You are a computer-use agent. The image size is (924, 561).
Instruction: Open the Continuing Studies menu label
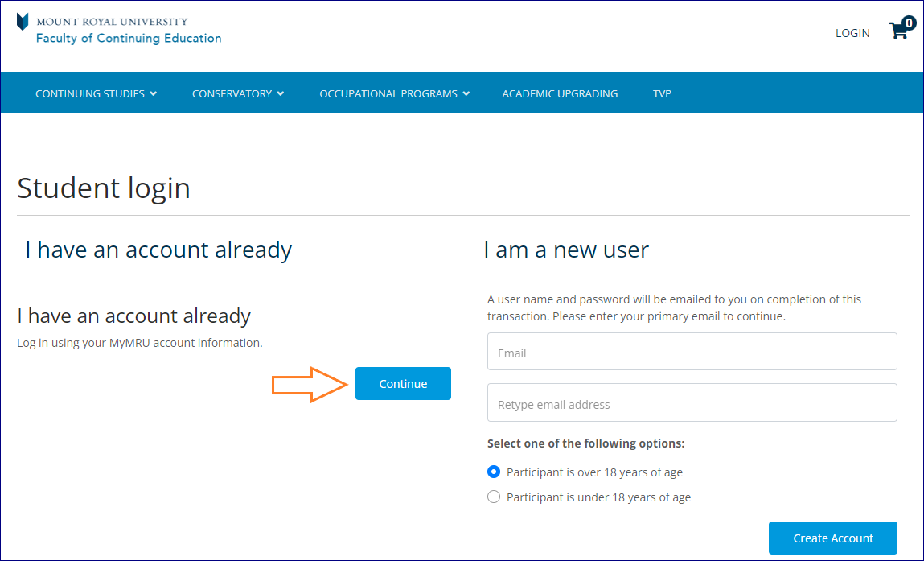pyautogui.click(x=90, y=93)
